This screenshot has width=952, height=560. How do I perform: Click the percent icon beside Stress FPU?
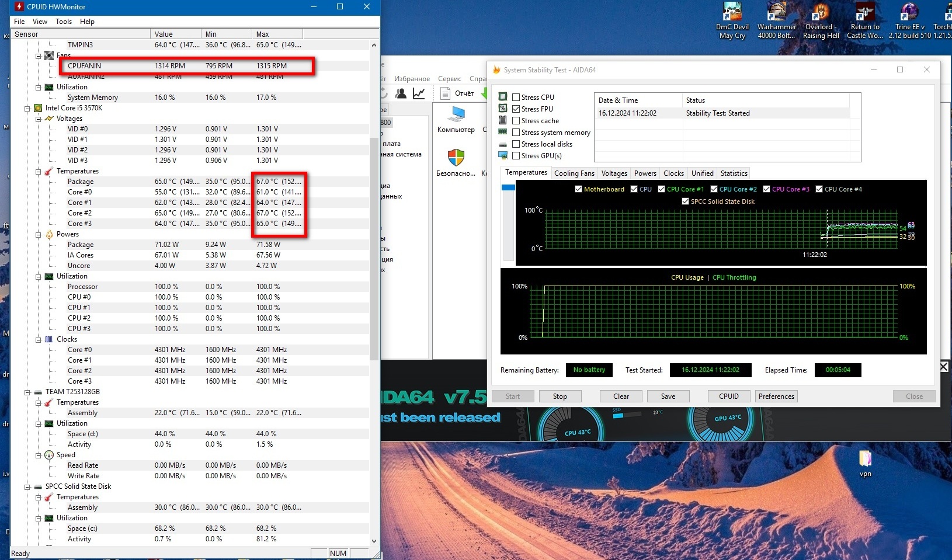click(503, 109)
